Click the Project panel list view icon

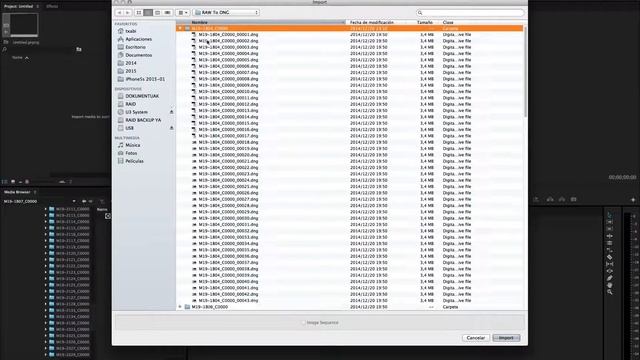click(x=4, y=182)
